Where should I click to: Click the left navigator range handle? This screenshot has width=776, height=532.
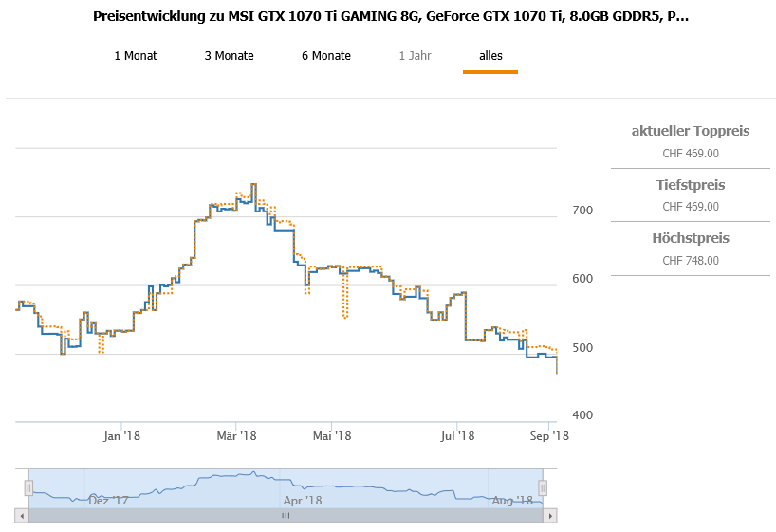(x=28, y=487)
